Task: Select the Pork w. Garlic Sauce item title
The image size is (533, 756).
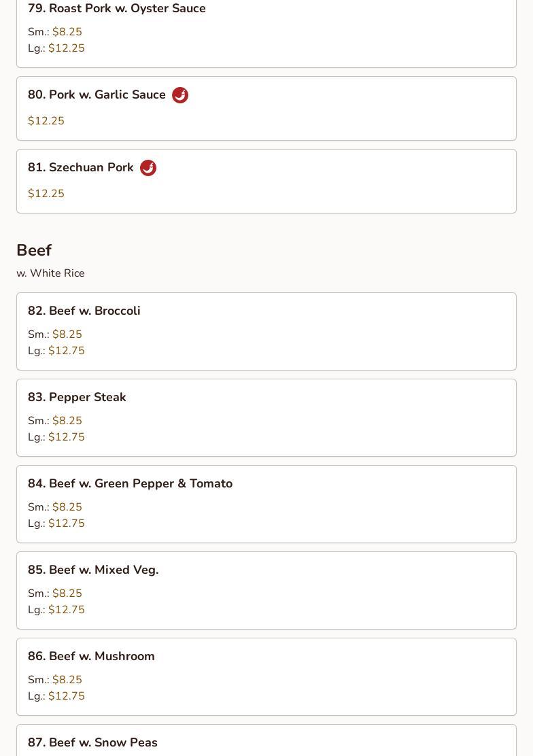Action: pos(97,95)
